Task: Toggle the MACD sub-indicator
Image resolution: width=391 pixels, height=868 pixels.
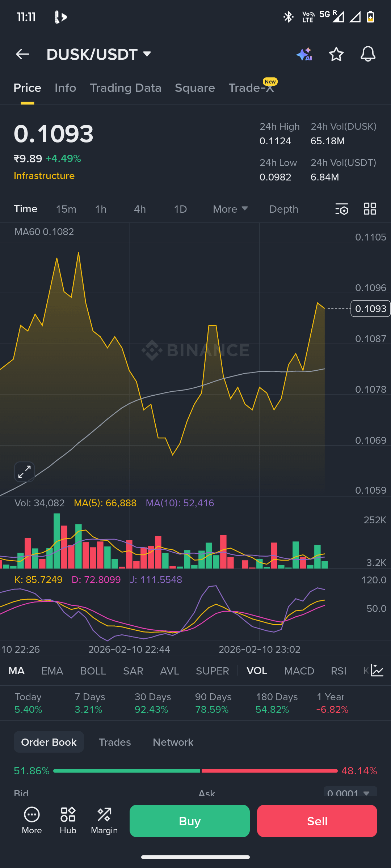Action: 299,671
